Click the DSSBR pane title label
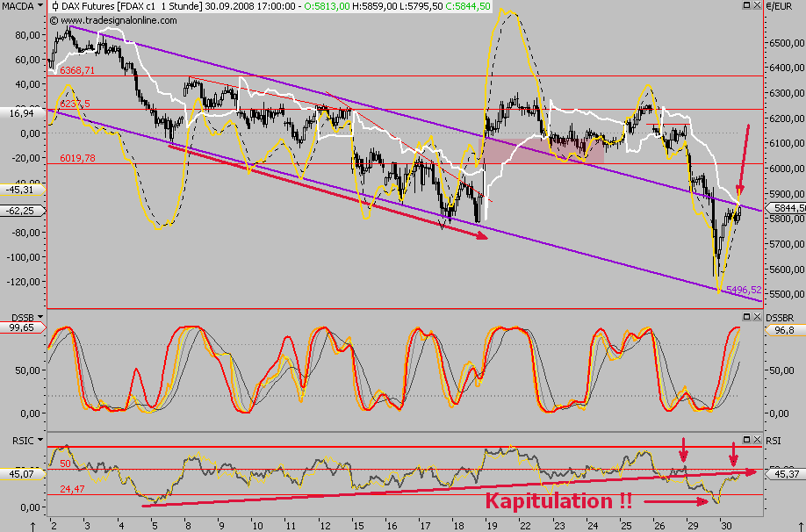806x532 pixels. [x=780, y=318]
